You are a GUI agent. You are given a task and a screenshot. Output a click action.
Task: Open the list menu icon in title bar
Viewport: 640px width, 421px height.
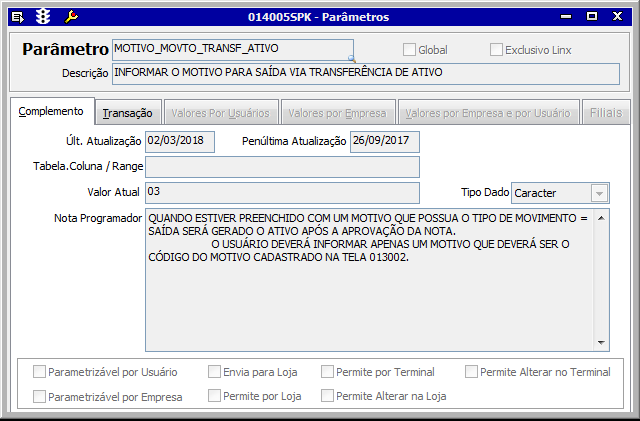point(18,17)
